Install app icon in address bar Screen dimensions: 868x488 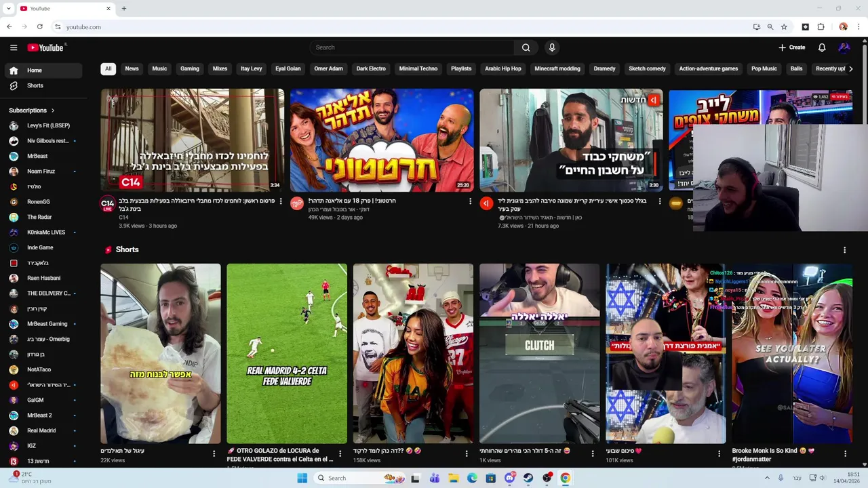tap(756, 26)
